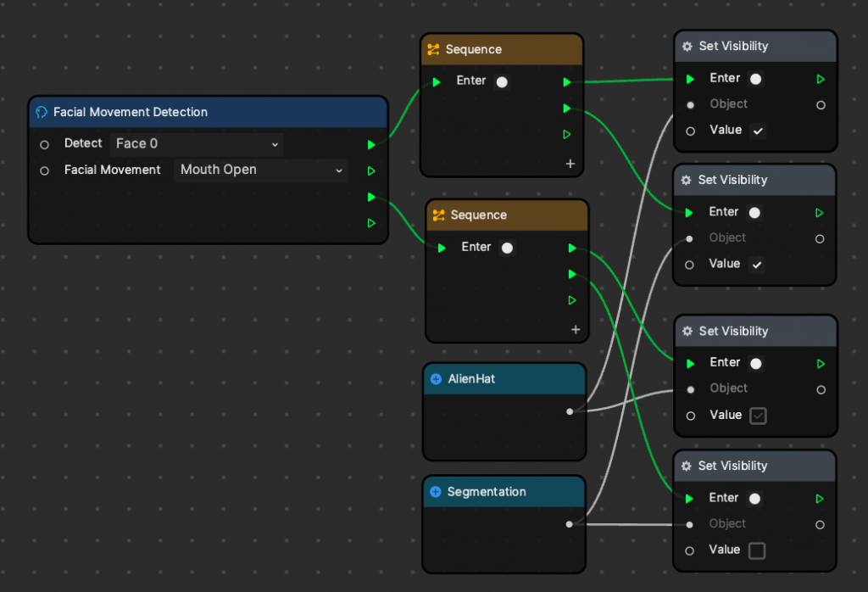Click the plus button on lower Sequence node

pos(576,330)
